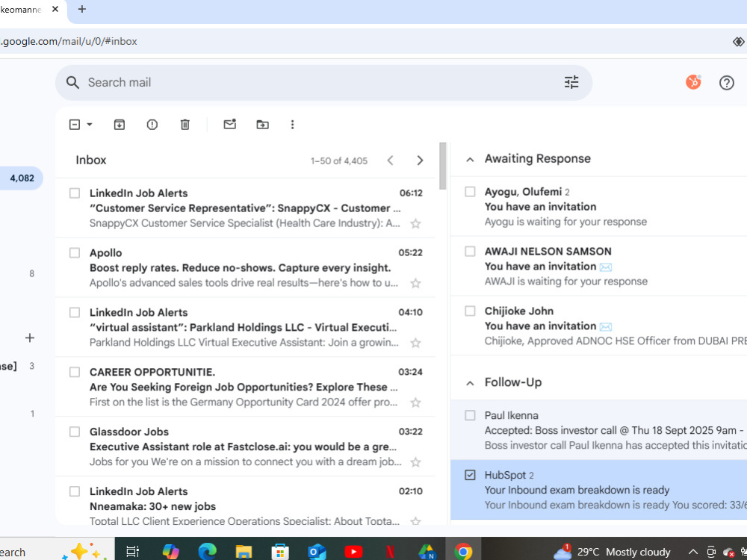This screenshot has height=560, width=747.
Task: Launch Microsoft Edge from taskbar
Action: click(x=207, y=552)
